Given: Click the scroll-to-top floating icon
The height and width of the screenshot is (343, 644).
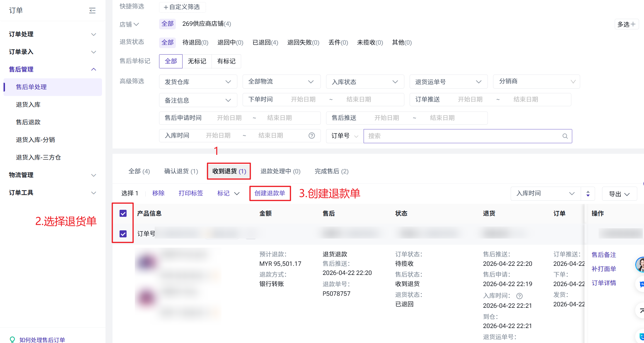Looking at the screenshot, I should click(x=641, y=310).
